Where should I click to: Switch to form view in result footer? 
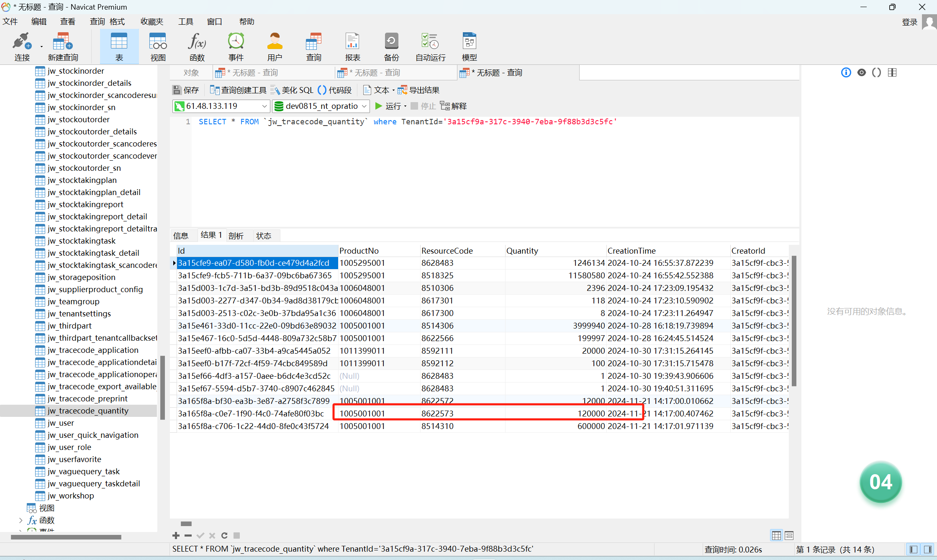[x=789, y=535]
